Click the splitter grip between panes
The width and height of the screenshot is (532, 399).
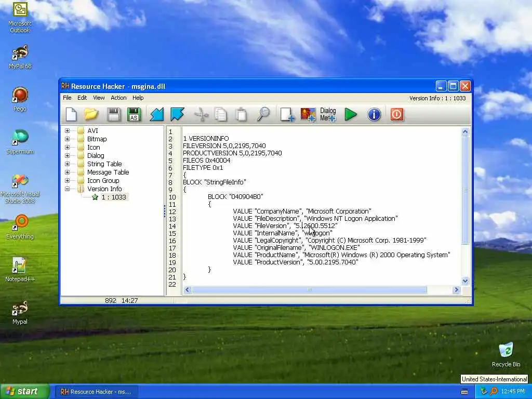pyautogui.click(x=165, y=211)
